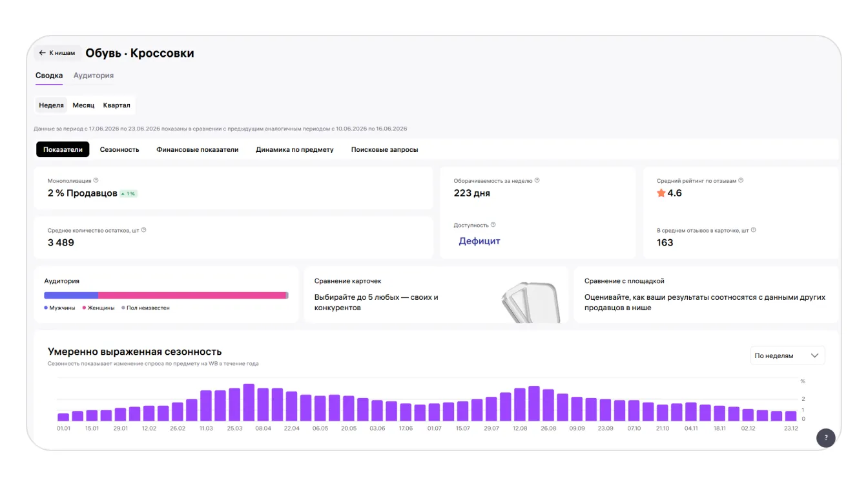The height and width of the screenshot is (486, 868).
Task: Expand the Сравнение карточек card
Action: coord(436,295)
